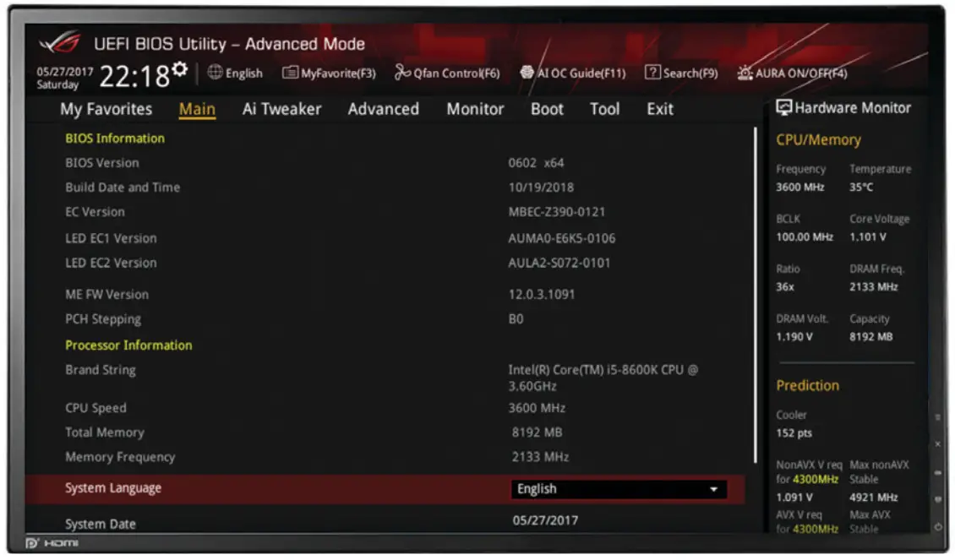The width and height of the screenshot is (955, 560).
Task: Switch to the Ai Tweaker tab
Action: click(x=281, y=109)
